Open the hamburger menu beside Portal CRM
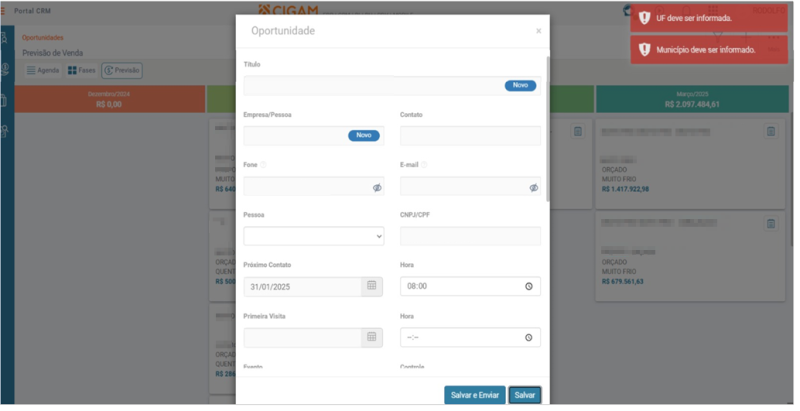800x411 pixels. pos(3,11)
